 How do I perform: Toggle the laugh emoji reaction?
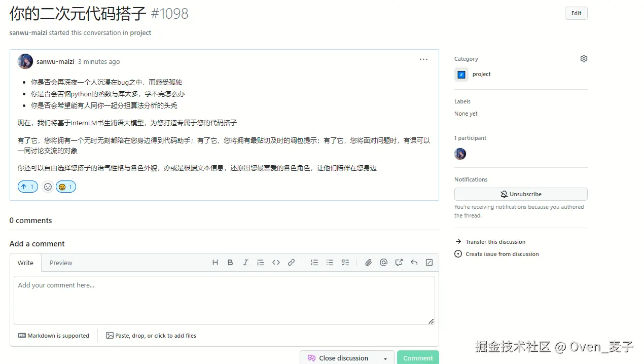pyautogui.click(x=66, y=187)
